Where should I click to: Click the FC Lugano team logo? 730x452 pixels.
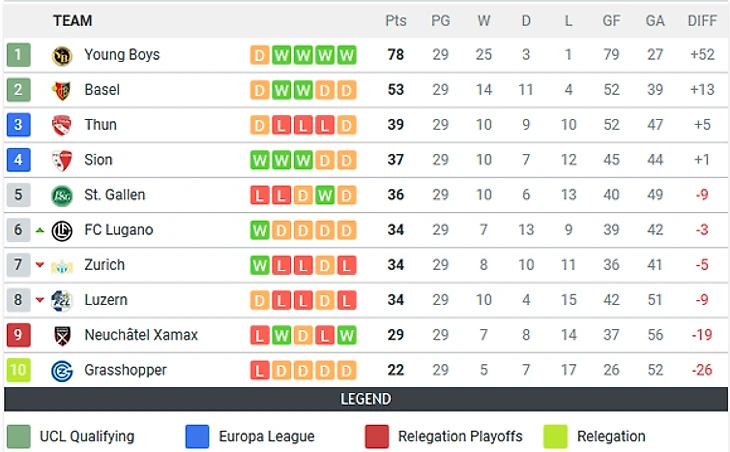tap(62, 230)
